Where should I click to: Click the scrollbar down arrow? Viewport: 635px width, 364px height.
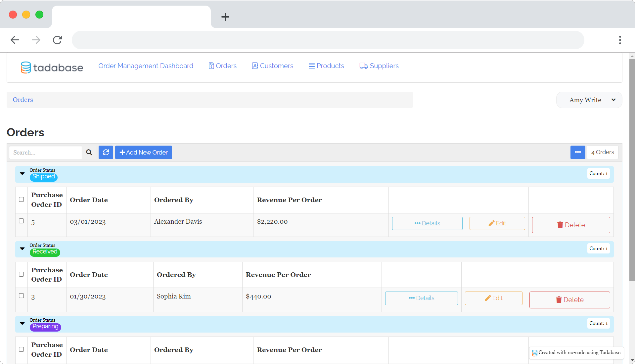[632, 360]
